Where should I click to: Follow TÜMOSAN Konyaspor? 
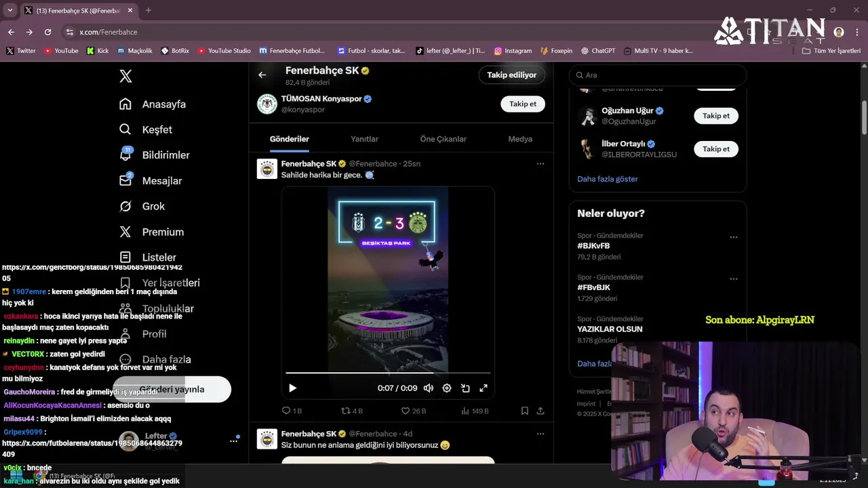523,104
